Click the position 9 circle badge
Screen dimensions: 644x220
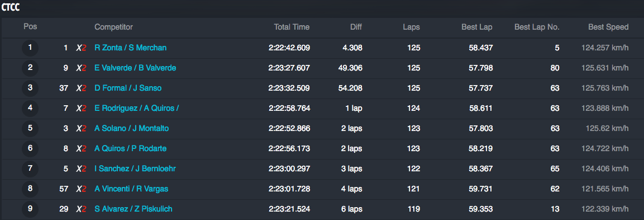(x=30, y=209)
